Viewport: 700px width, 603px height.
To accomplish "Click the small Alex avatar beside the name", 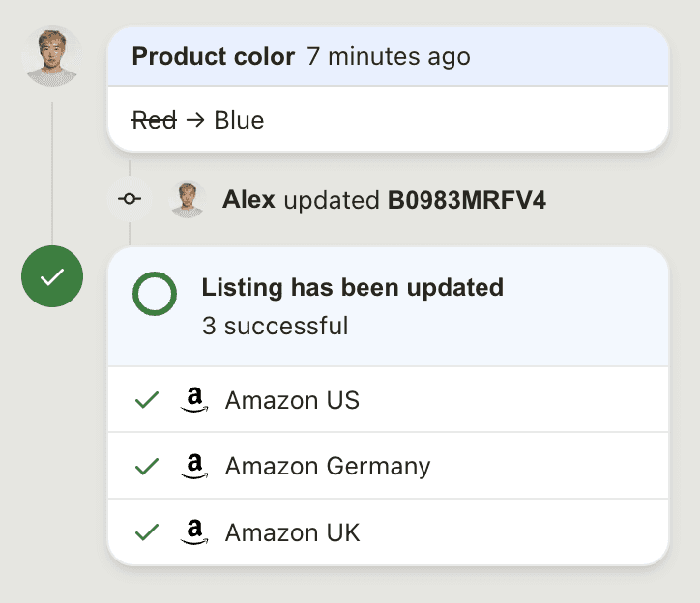I will [x=188, y=199].
